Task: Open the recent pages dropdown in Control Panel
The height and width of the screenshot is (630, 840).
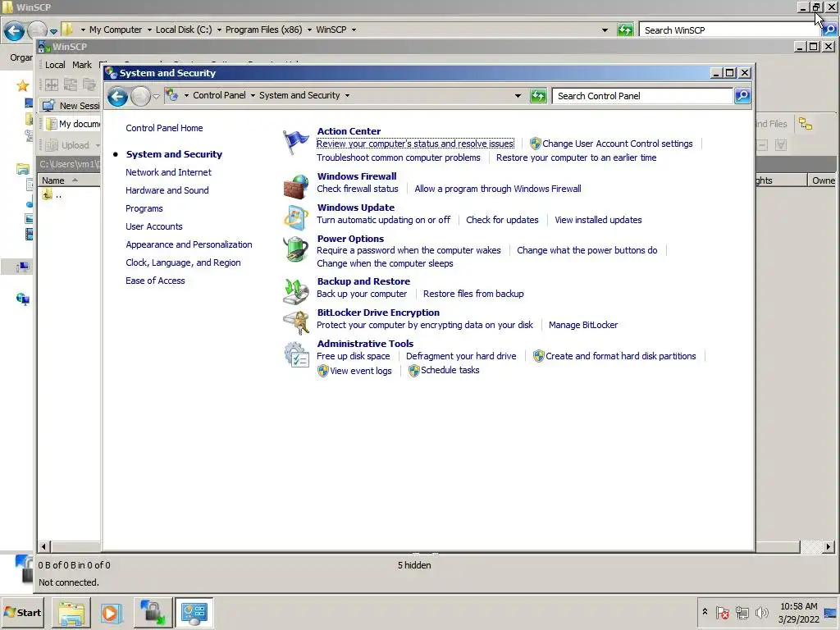Action: tap(156, 97)
